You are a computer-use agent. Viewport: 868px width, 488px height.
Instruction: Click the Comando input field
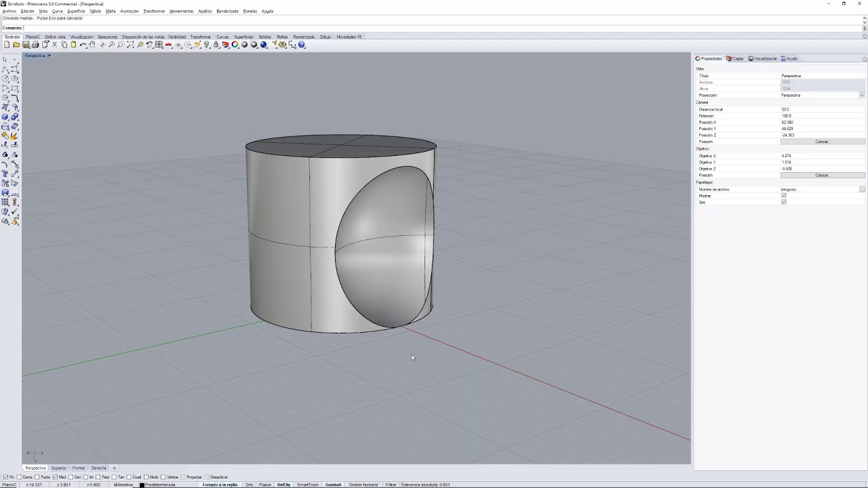pos(443,28)
